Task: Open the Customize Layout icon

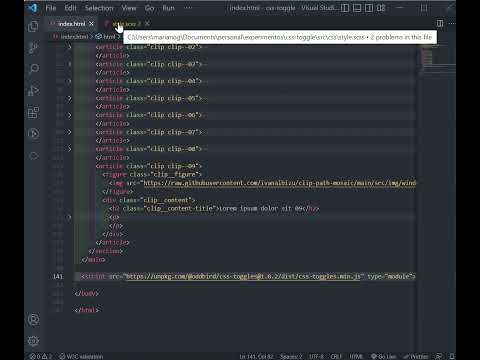Action: [x=381, y=8]
